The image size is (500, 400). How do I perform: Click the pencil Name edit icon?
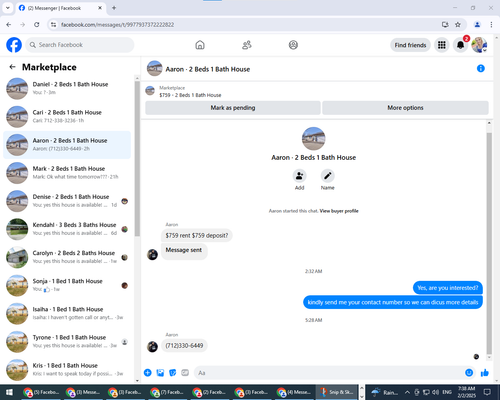click(x=328, y=176)
